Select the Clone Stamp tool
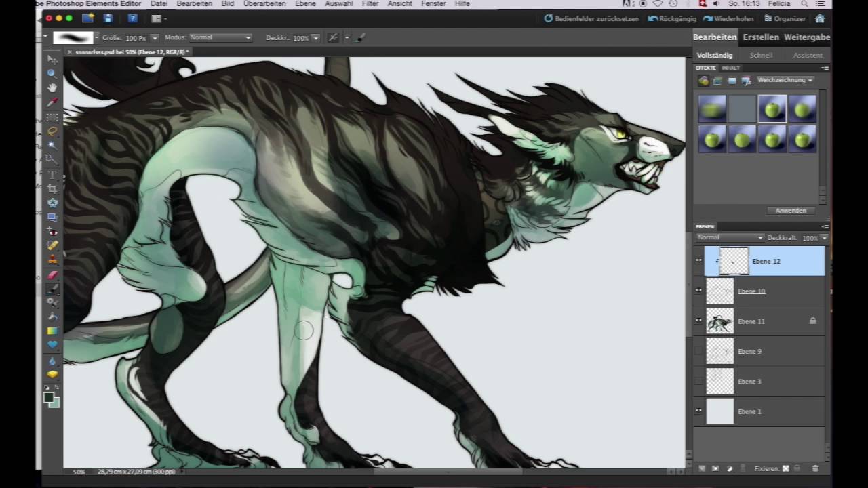 pyautogui.click(x=52, y=260)
